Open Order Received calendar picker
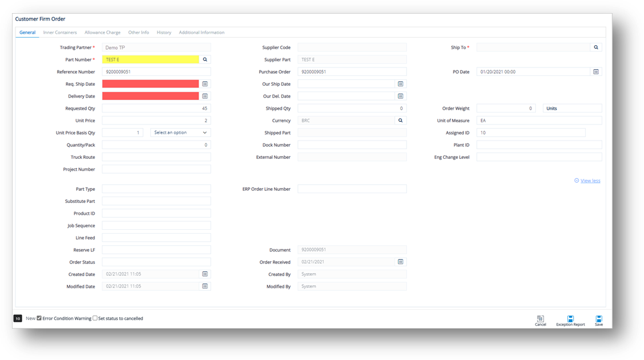Viewport: 644px width, 360px height. point(400,262)
